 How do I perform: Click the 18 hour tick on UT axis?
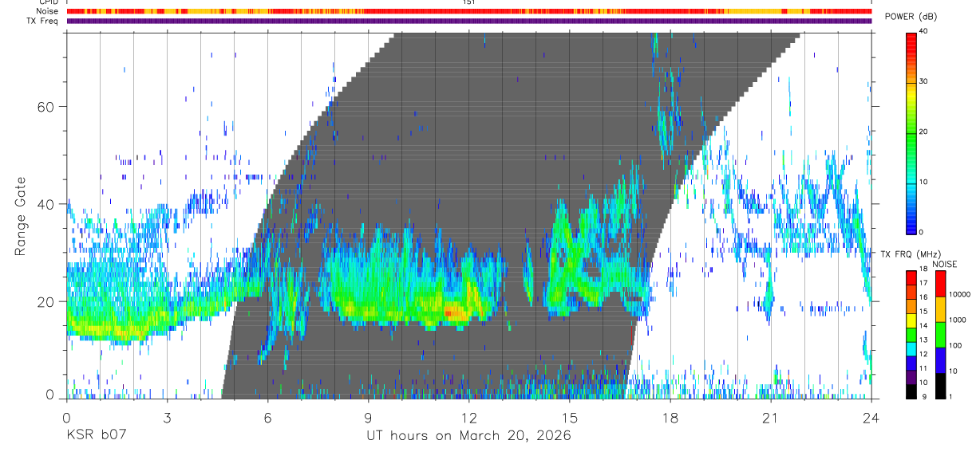point(670,418)
